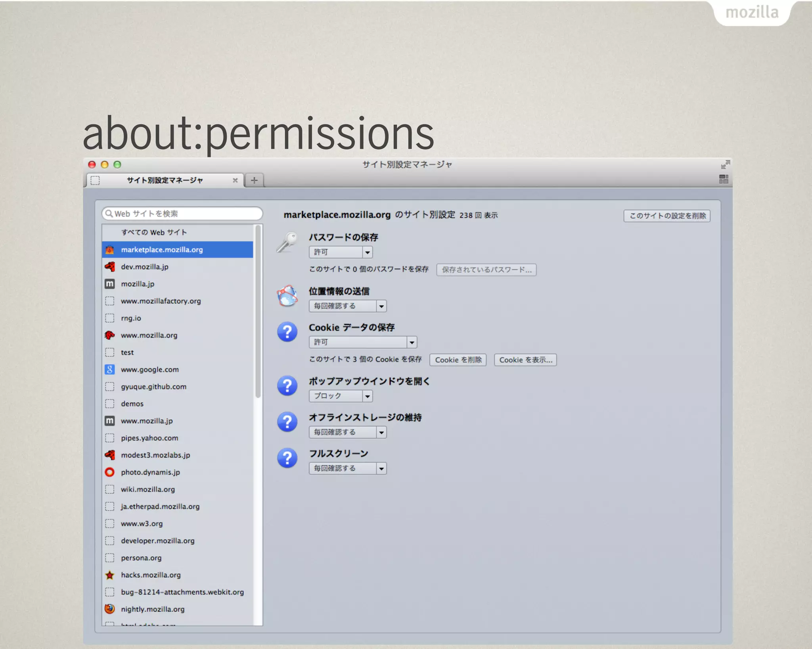Click the Web サイトを検索 search field
The width and height of the screenshot is (812, 649).
click(182, 214)
